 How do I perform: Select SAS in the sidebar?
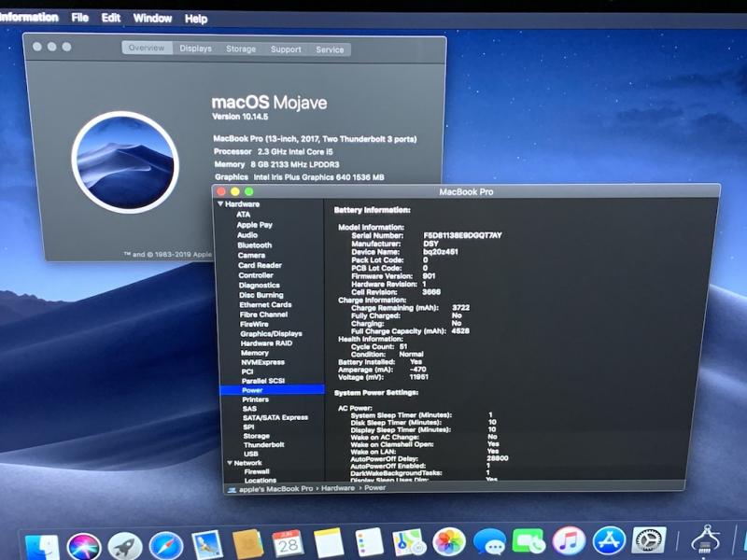pos(249,409)
